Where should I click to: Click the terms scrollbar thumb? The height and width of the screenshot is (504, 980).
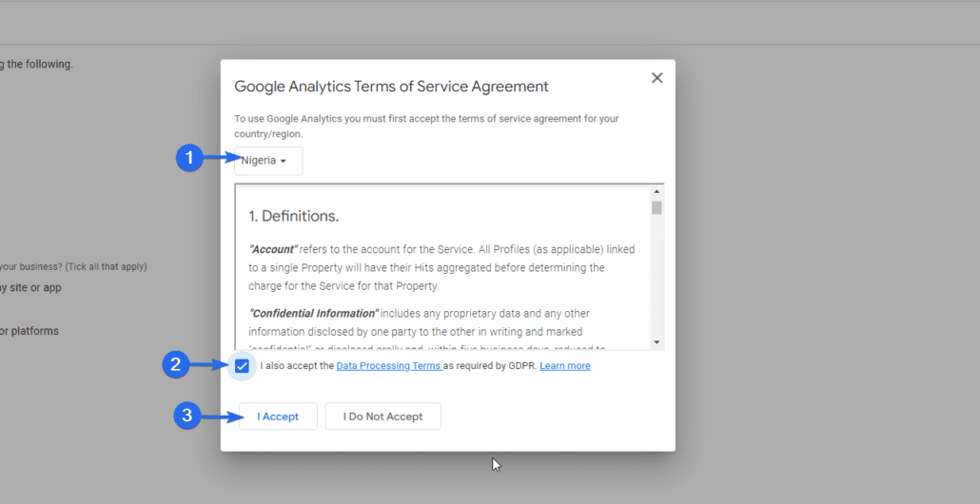(657, 208)
